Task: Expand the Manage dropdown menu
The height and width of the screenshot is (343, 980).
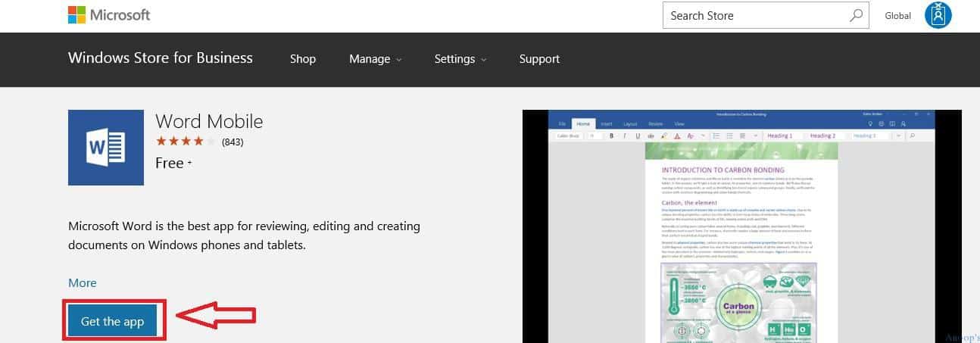Action: (x=375, y=59)
